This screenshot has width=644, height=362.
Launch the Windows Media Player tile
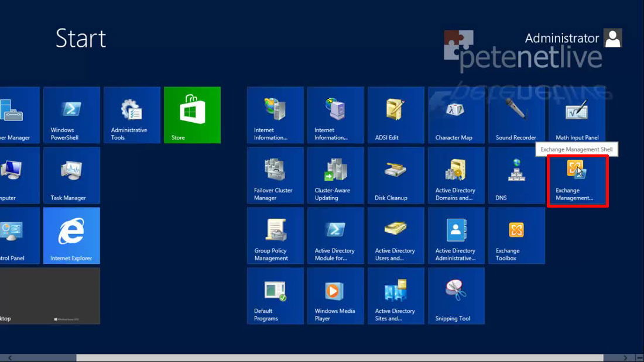[x=335, y=296]
